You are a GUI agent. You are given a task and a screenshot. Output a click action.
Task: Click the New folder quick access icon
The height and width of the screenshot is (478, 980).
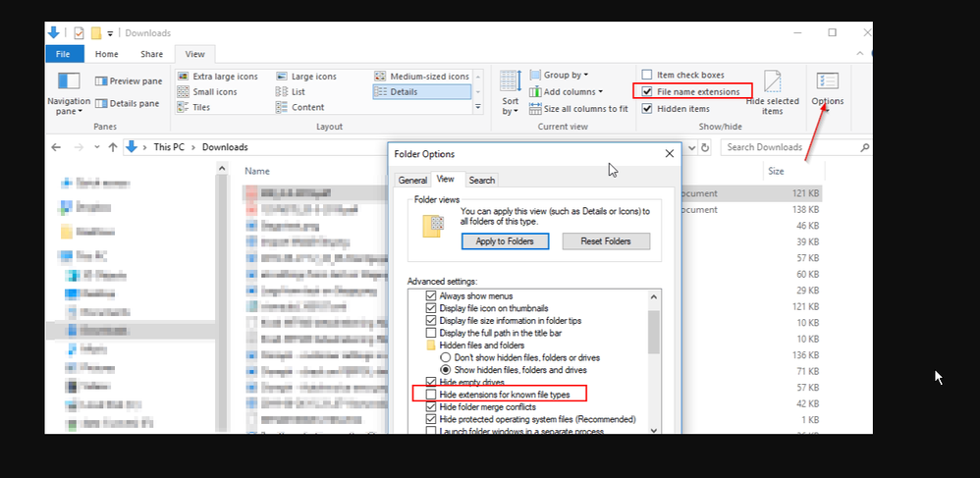click(x=95, y=33)
